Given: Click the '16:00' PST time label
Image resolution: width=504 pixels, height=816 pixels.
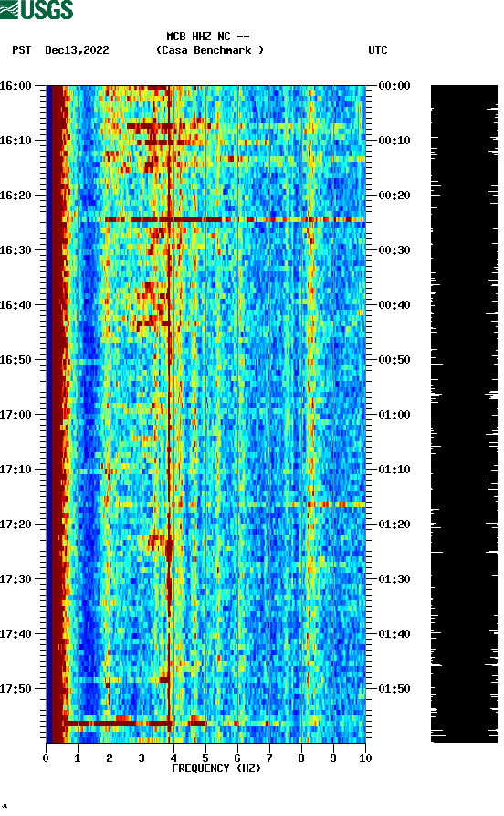Looking at the screenshot, I should click(x=16, y=85).
